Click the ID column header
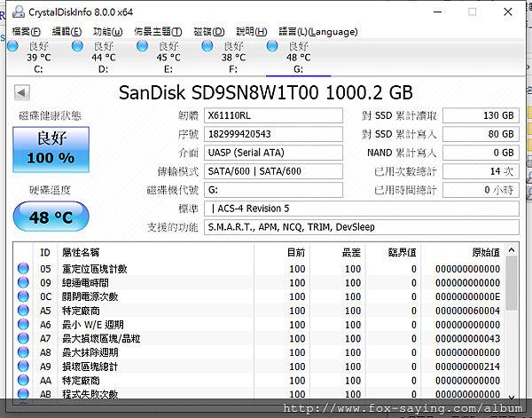Image resolution: width=532 pixels, height=418 pixels. coord(45,252)
